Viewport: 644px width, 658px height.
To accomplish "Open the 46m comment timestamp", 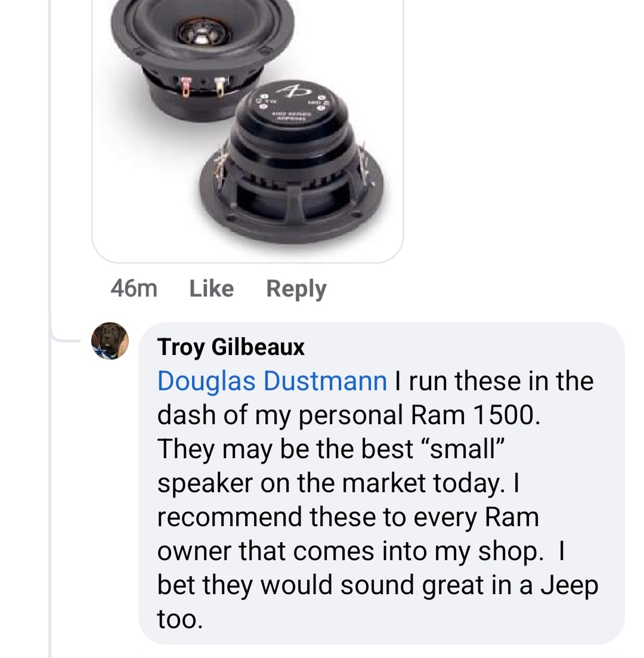I will [x=134, y=289].
